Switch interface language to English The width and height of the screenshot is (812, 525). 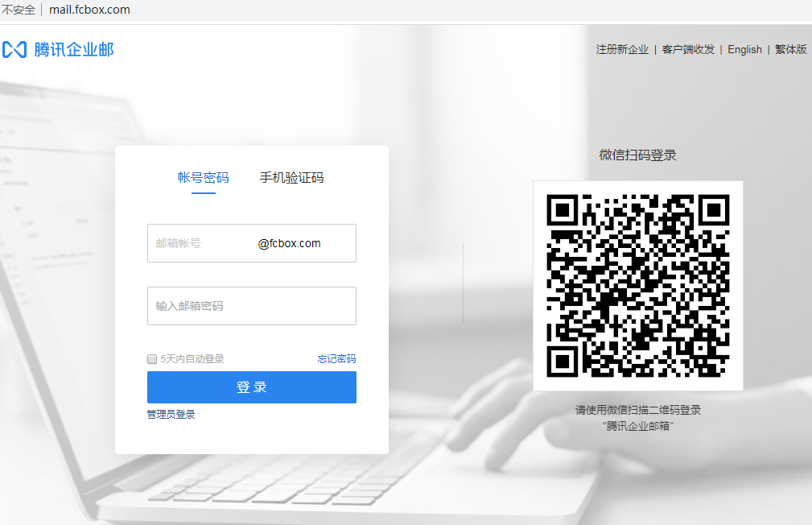tap(744, 49)
